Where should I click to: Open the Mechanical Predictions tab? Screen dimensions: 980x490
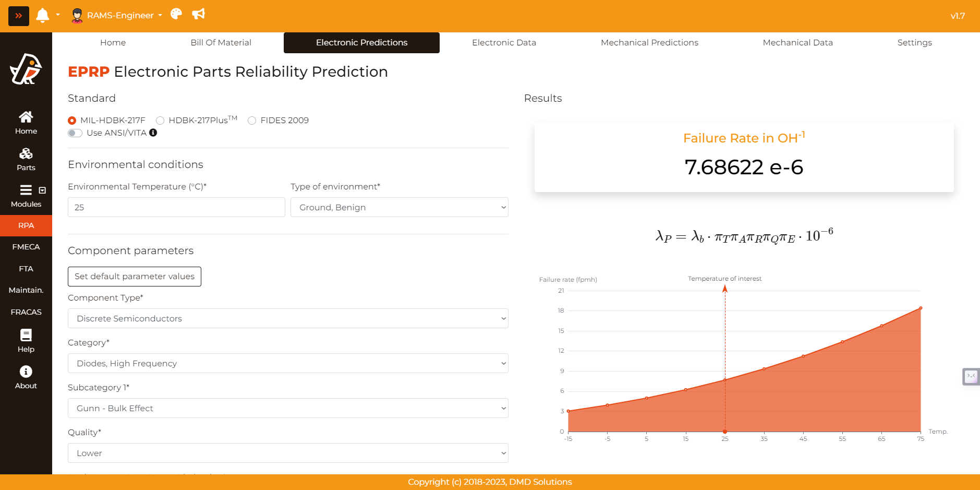[x=649, y=43]
